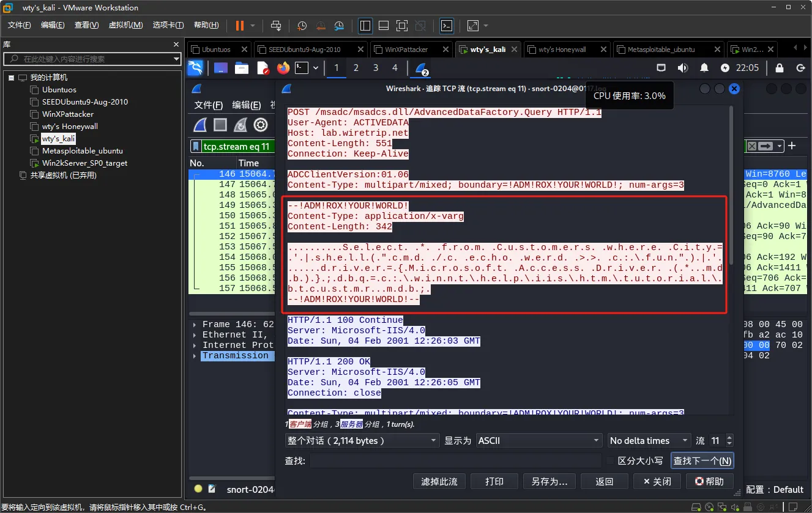
Task: Toggle the library sidebar view icon
Action: tap(365, 26)
